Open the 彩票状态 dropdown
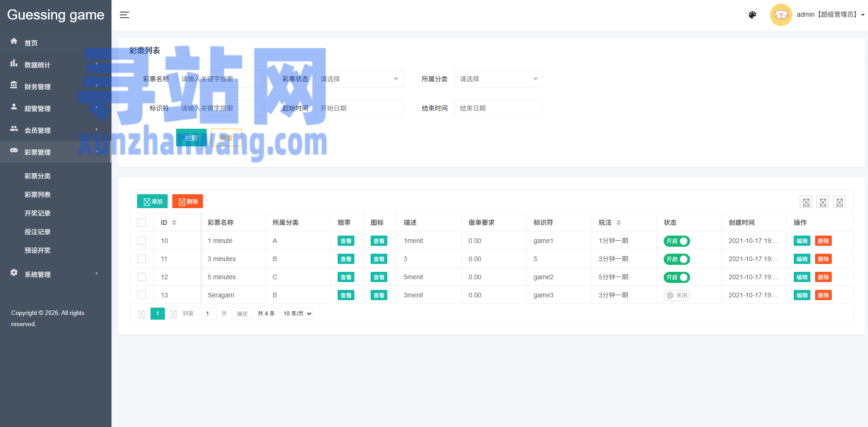Viewport: 868px width, 427px height. [x=359, y=79]
